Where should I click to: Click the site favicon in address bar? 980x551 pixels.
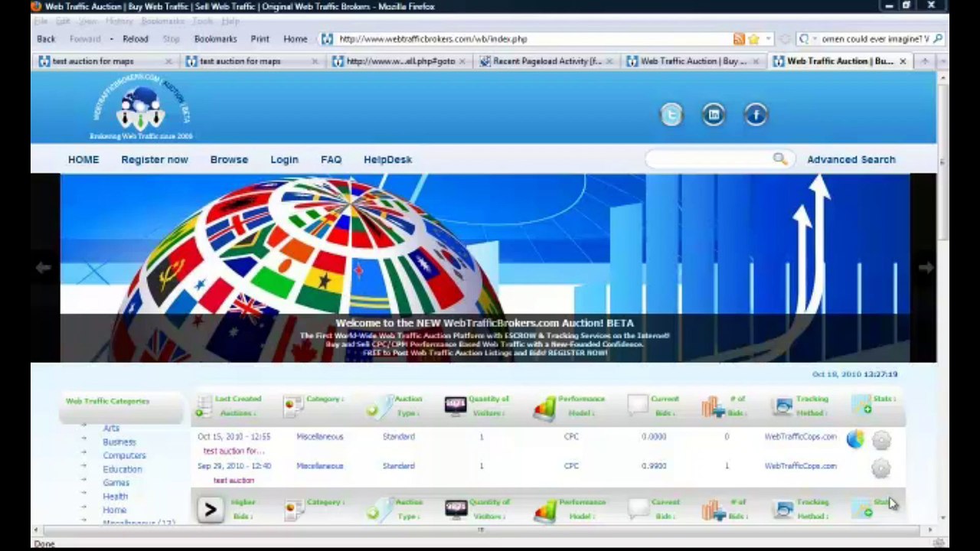(x=327, y=39)
